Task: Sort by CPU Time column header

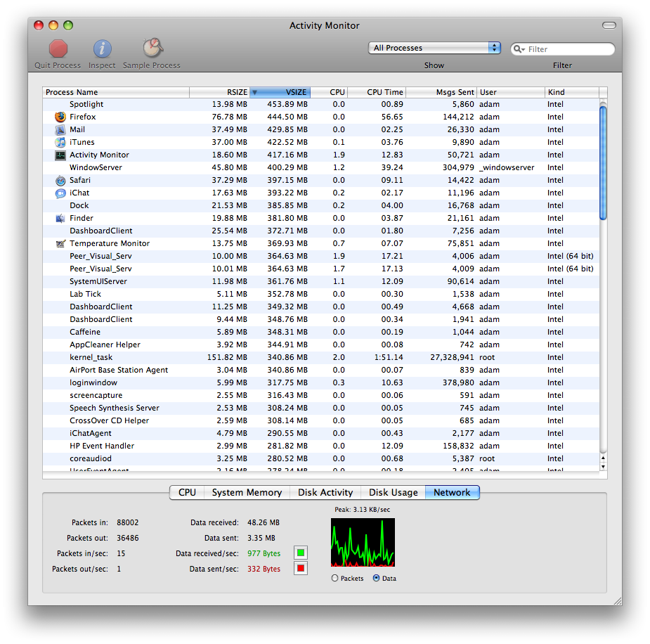Action: tap(377, 92)
